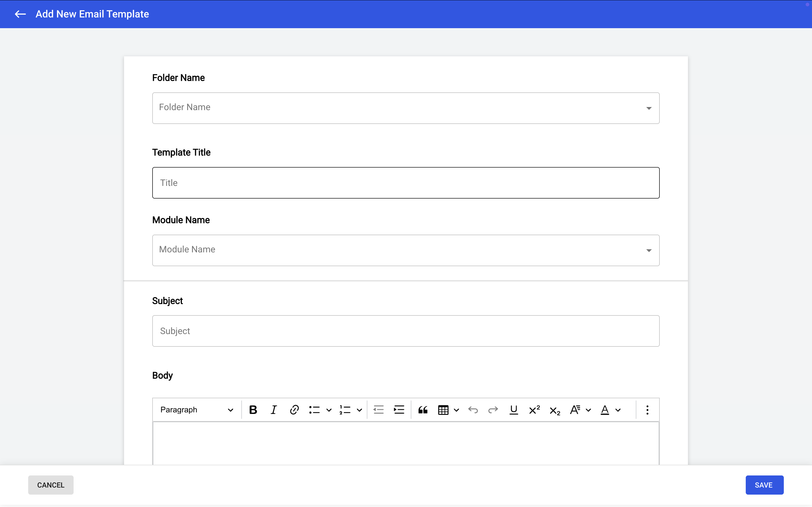Toggle bold formatting in editor toolbar

click(x=253, y=410)
